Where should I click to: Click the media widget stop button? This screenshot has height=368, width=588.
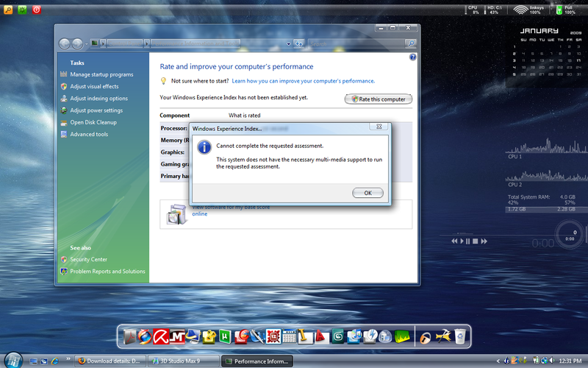point(475,241)
